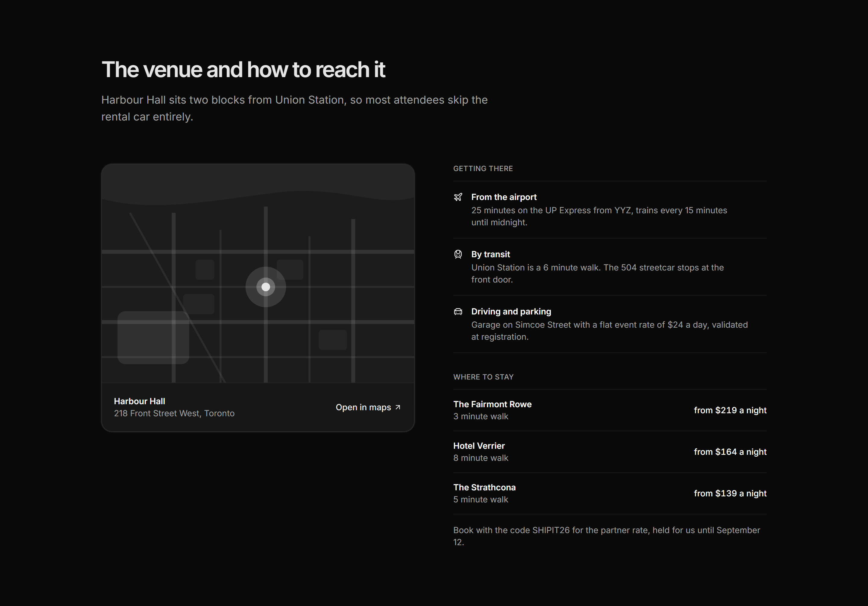Click the from $164 a night price
The height and width of the screenshot is (606, 868).
tap(730, 452)
